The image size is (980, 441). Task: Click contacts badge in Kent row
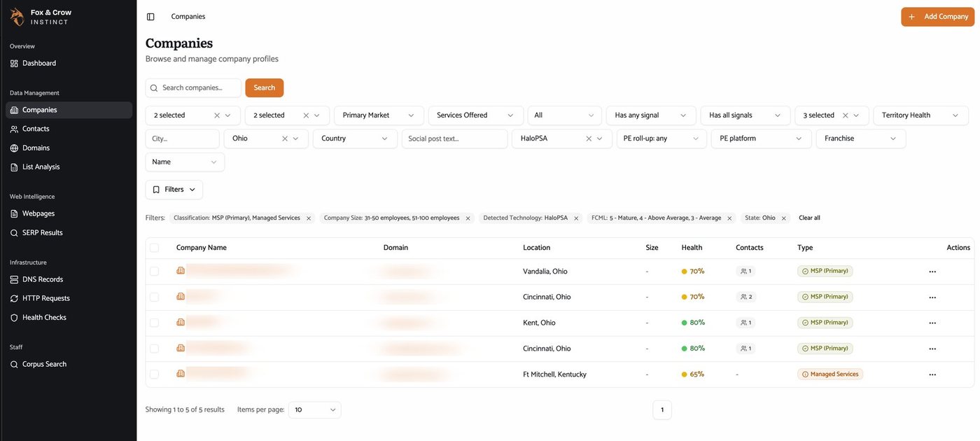point(746,323)
